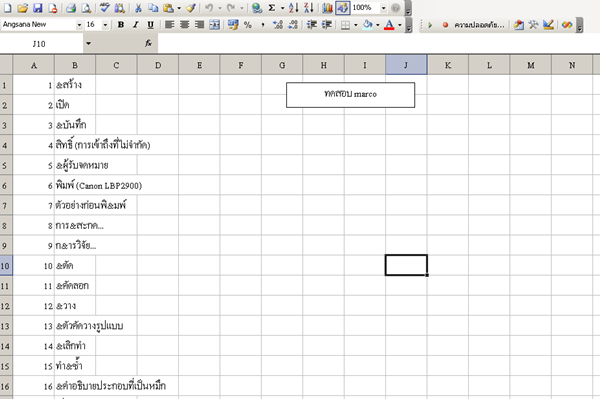Run macro with green play icon
The width and height of the screenshot is (600, 399).
point(430,25)
